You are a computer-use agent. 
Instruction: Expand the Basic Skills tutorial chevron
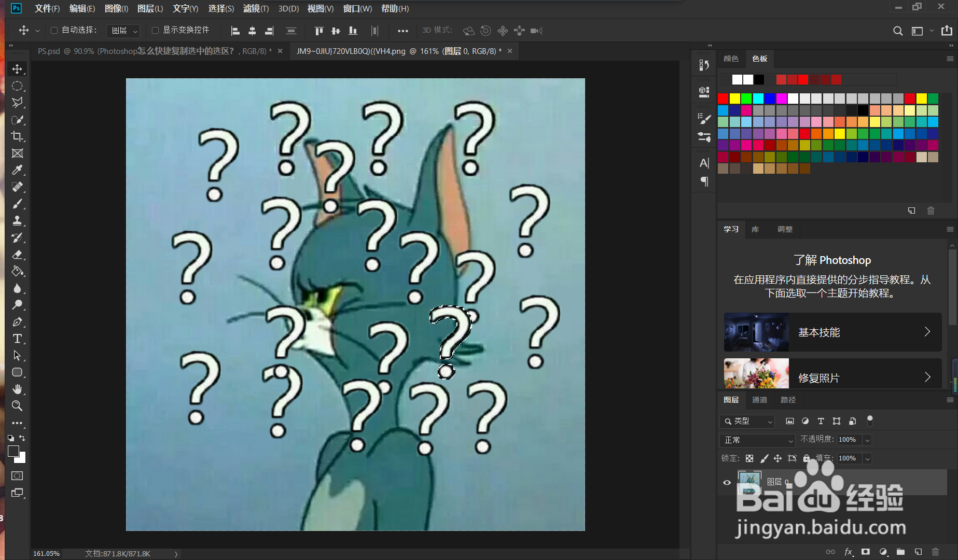click(x=927, y=332)
